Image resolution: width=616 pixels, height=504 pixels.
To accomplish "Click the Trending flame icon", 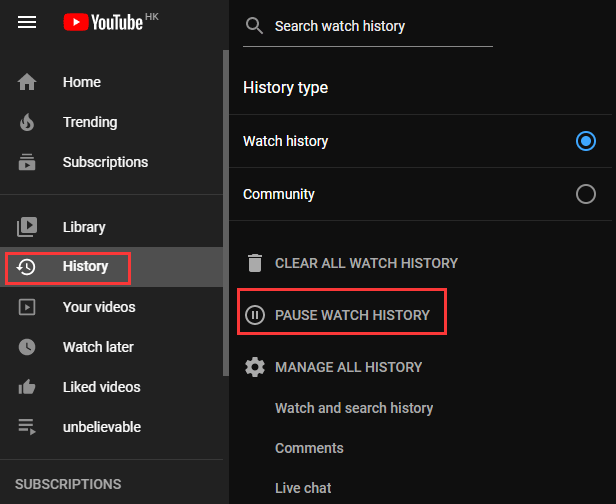I will (27, 122).
